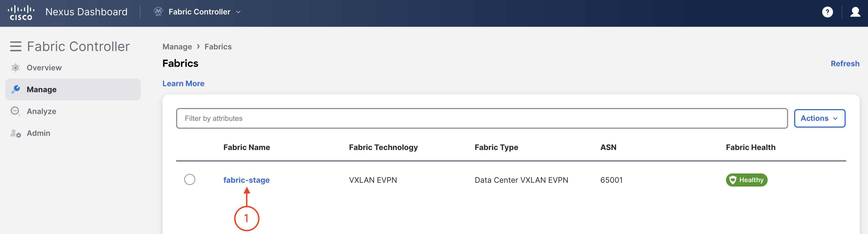
Task: Click the Manage breadcrumb link
Action: click(177, 47)
